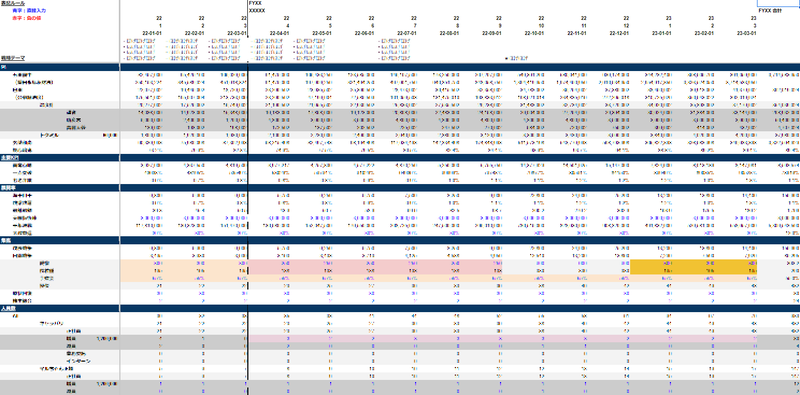
Task: Select the 23-01-01 date header cell
Action: click(x=661, y=33)
